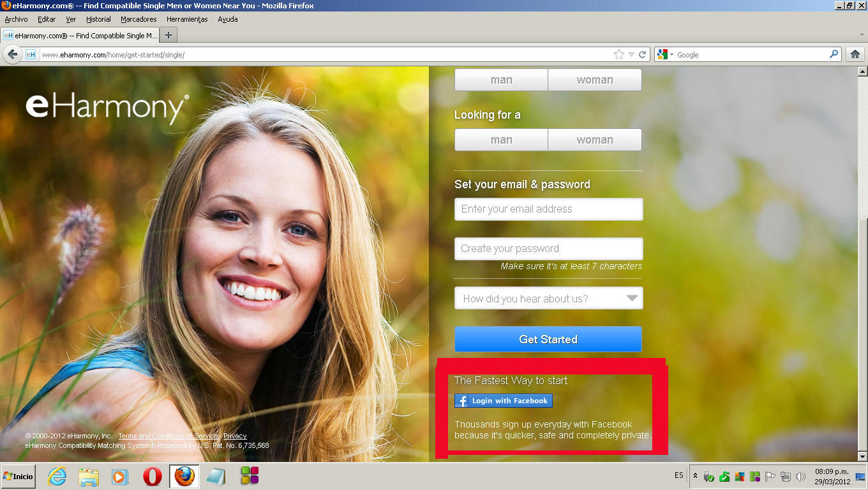The image size is (868, 490).
Task: Click the page vertical scrollbar thumb
Action: [x=862, y=333]
